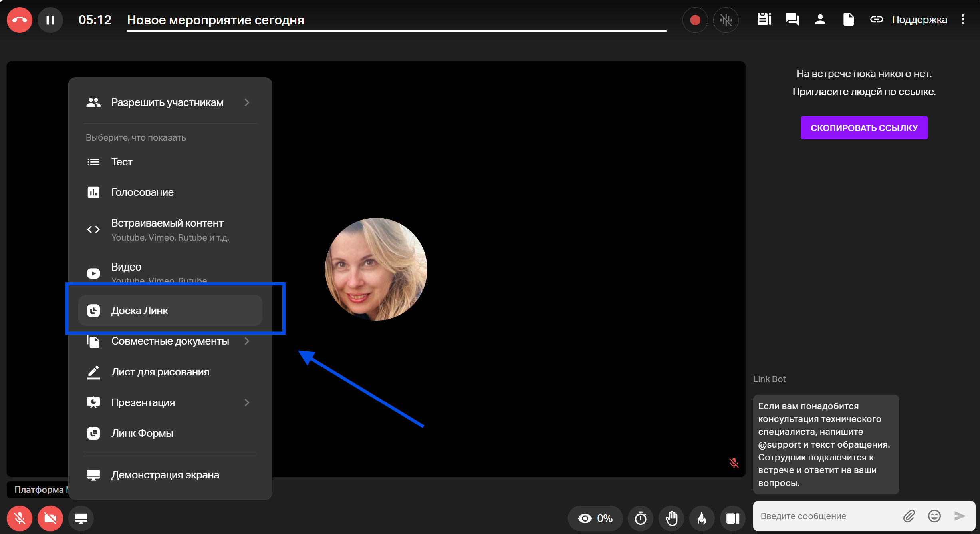Image resolution: width=980 pixels, height=534 pixels.
Task: Pause the meeting with pause button
Action: (50, 20)
